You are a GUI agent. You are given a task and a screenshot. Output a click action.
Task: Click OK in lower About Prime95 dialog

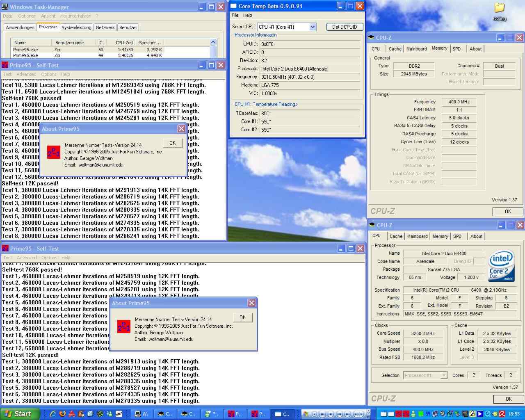[x=242, y=317]
